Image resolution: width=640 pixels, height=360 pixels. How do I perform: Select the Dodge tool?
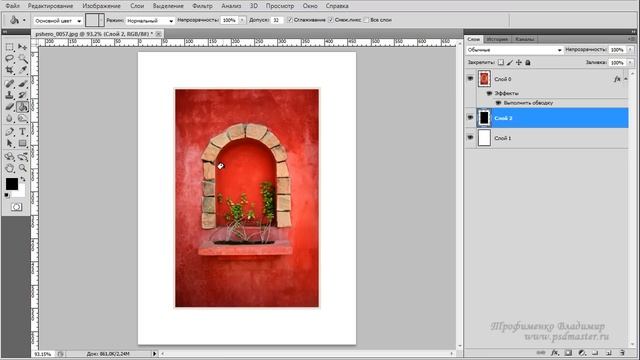(22, 118)
